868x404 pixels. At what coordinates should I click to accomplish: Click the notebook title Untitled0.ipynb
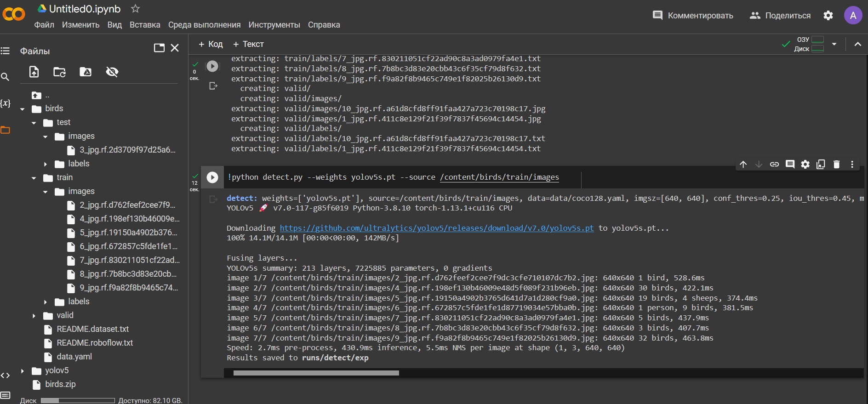[85, 9]
